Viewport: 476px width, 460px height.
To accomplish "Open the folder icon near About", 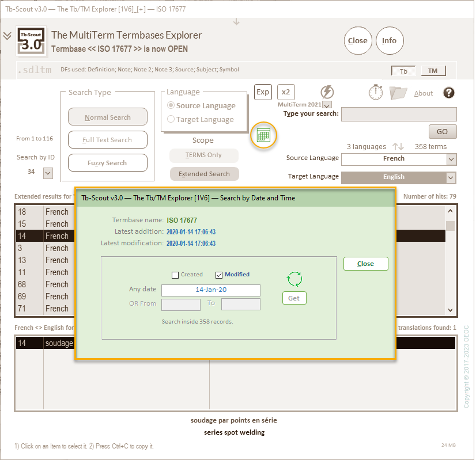I will 398,93.
